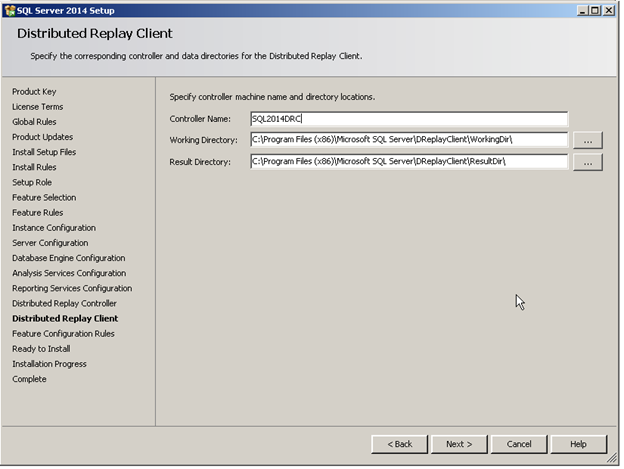This screenshot has width=624, height=469.
Task: Select the Analysis Services Configuration step
Action: tap(69, 273)
